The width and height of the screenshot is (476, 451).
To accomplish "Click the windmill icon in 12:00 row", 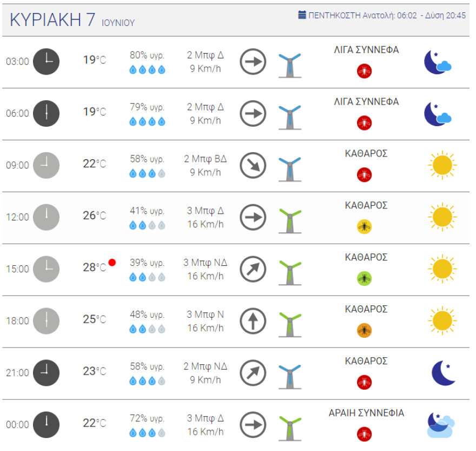I will pyautogui.click(x=290, y=218).
